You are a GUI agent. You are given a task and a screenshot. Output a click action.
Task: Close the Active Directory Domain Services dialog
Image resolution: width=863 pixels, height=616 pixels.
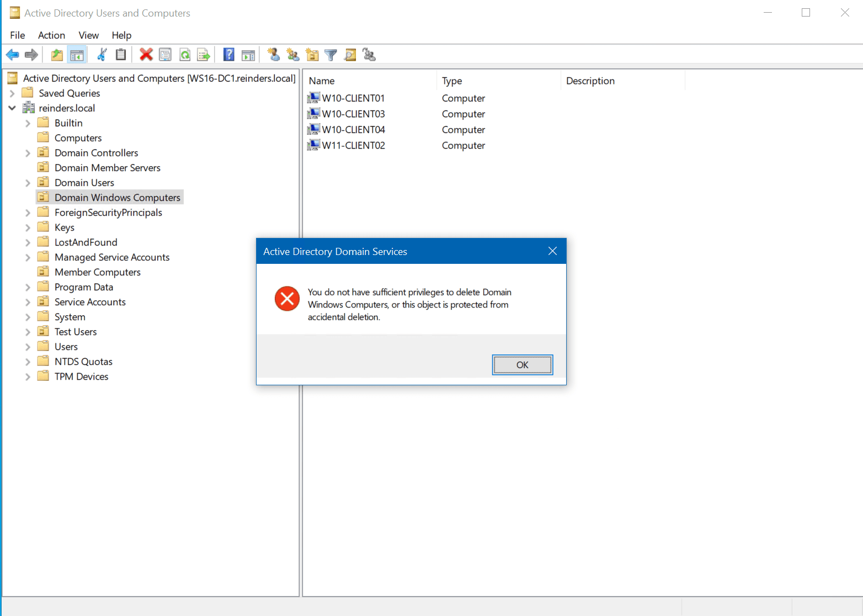click(552, 251)
